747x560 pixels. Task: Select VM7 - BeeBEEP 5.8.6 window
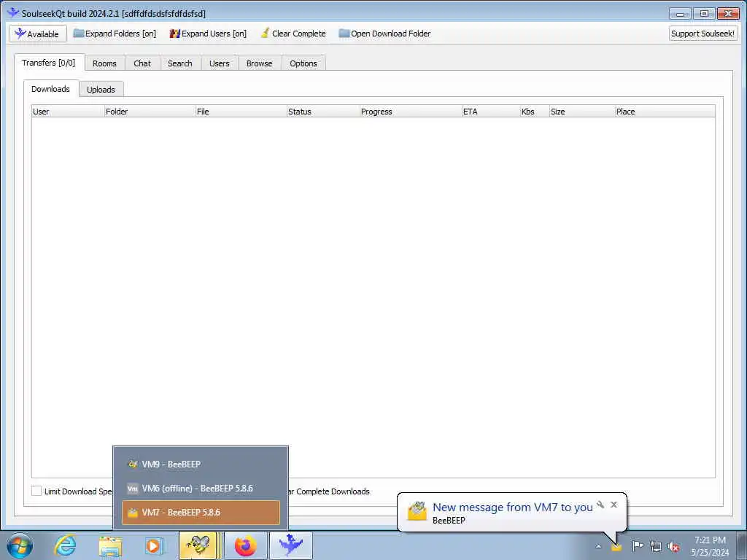(x=201, y=513)
